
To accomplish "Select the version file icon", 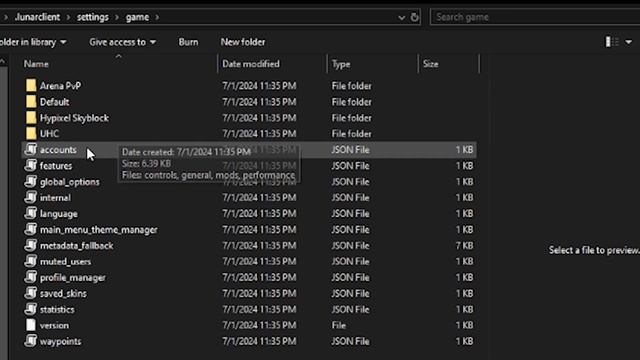I will [x=31, y=325].
